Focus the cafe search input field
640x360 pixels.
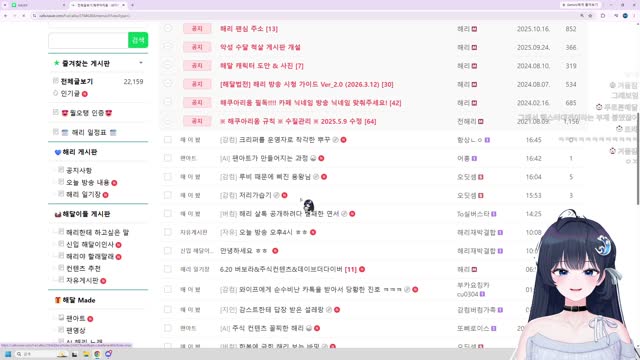(x=88, y=40)
